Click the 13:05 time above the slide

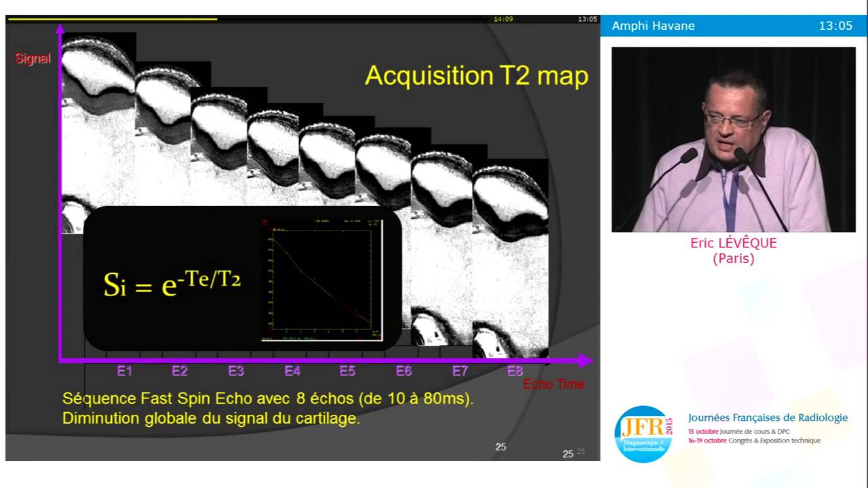587,19
